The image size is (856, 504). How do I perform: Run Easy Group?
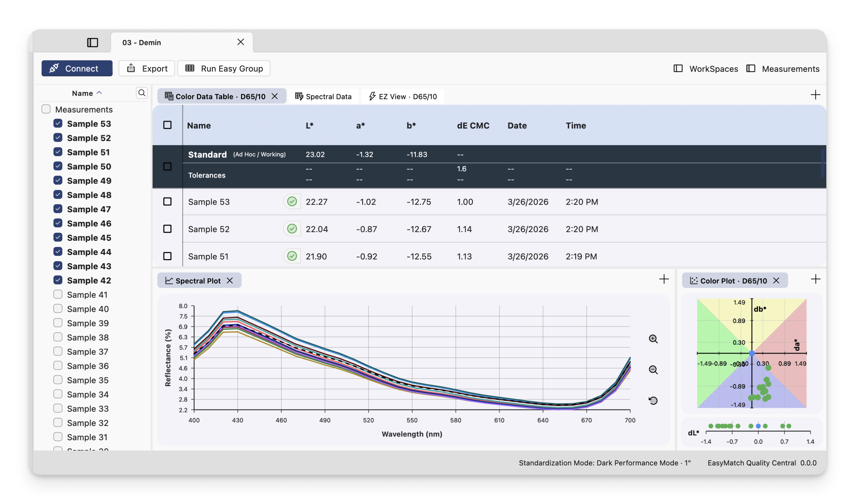[224, 69]
